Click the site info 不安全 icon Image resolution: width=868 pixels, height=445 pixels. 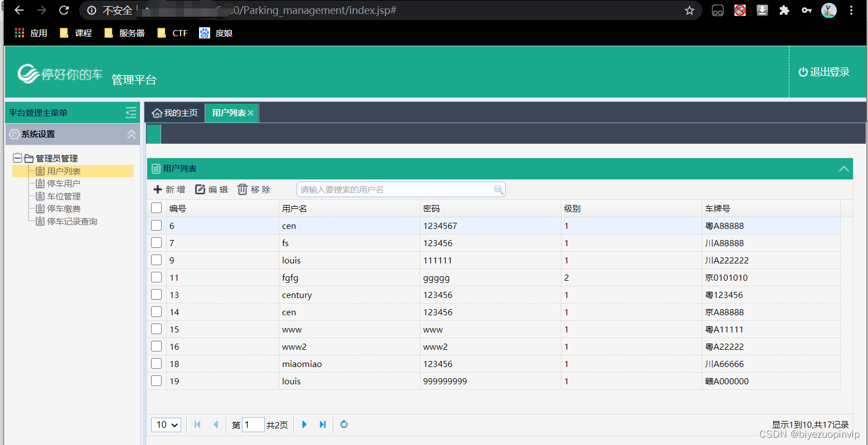pos(92,10)
